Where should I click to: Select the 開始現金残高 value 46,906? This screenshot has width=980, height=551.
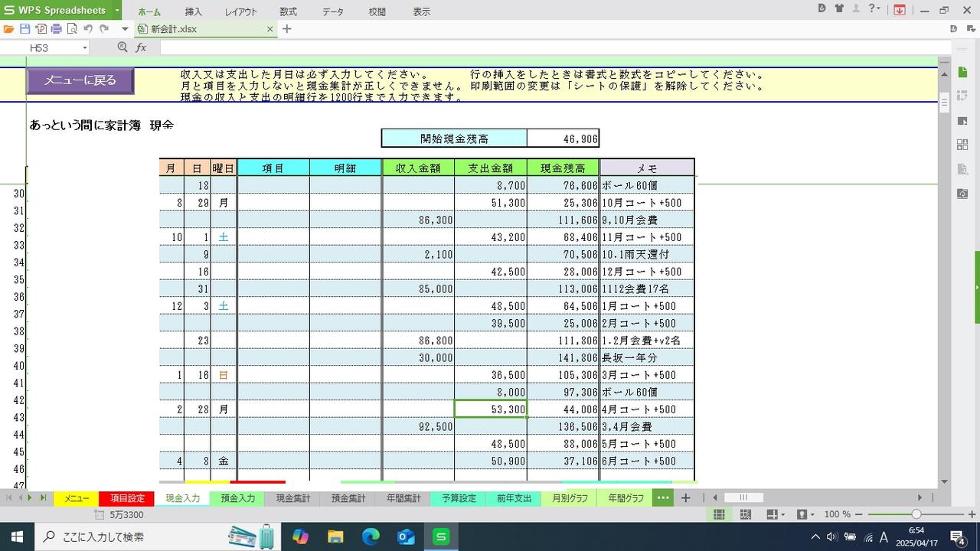[563, 139]
